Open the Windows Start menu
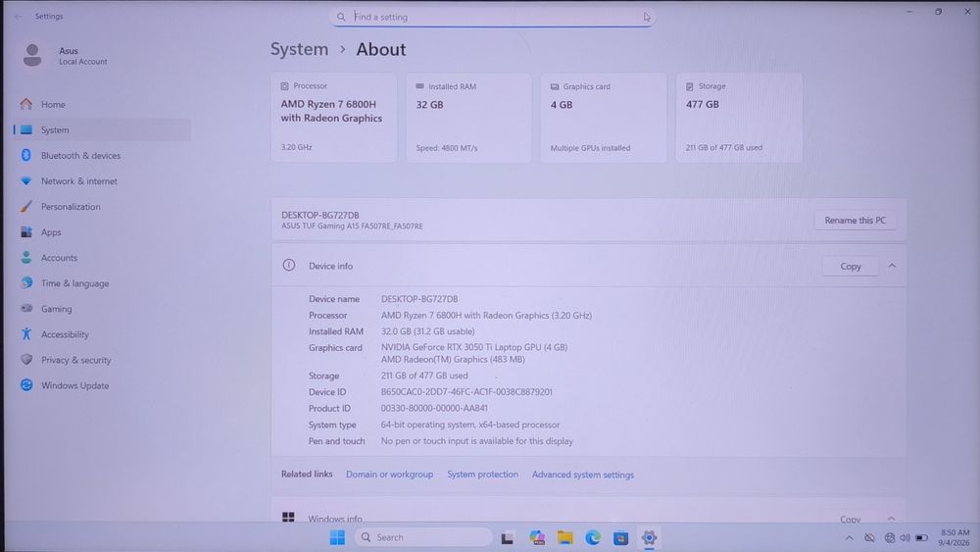980x552 pixels. pos(337,537)
